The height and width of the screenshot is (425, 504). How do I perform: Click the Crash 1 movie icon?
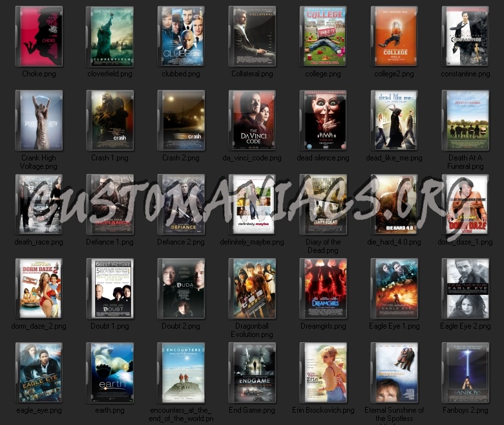(x=110, y=120)
